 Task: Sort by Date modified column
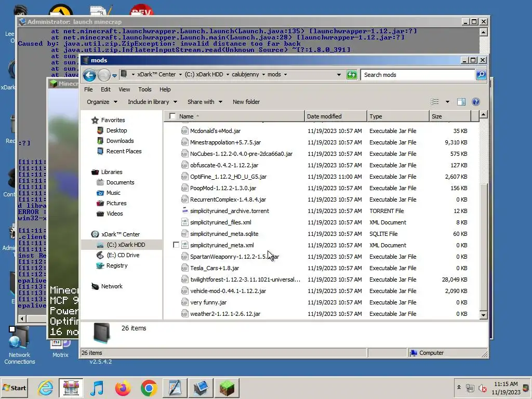pos(336,116)
